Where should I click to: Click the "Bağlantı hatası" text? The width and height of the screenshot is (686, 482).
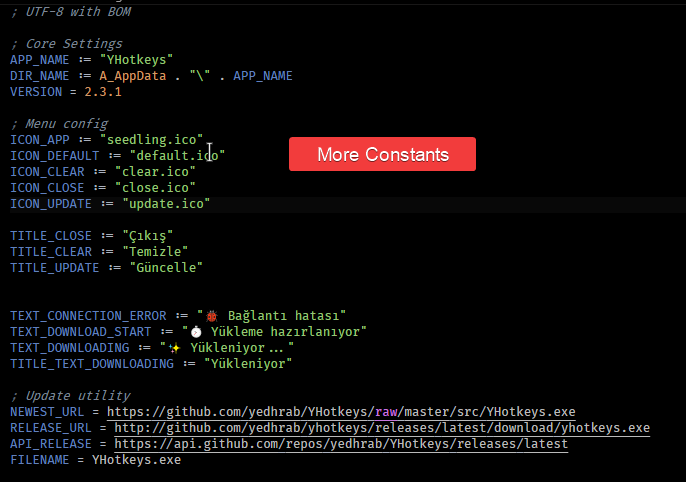284,316
